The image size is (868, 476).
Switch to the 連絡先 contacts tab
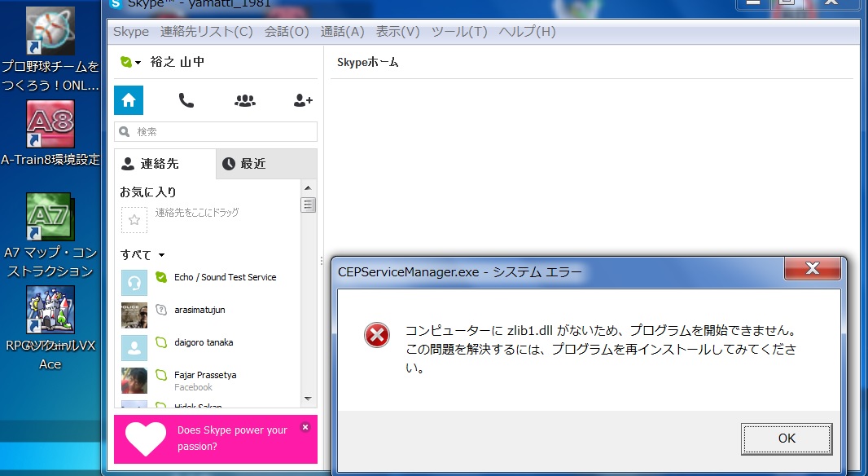click(x=165, y=164)
